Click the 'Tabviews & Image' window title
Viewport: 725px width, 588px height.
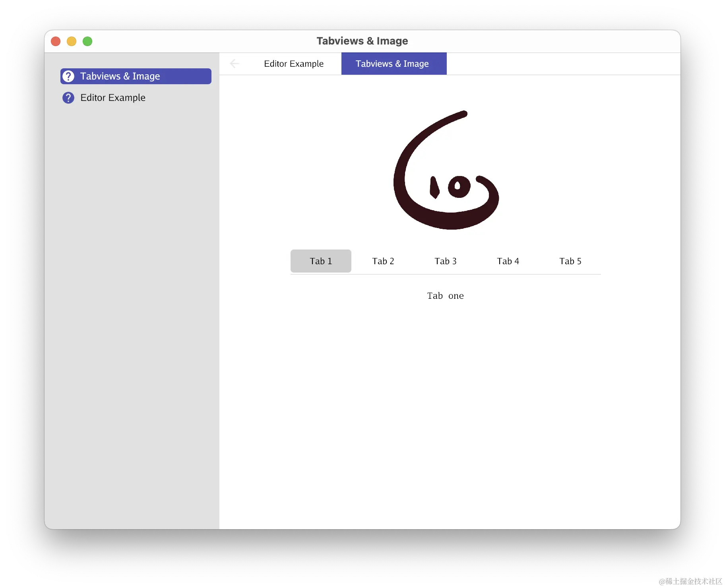(362, 41)
